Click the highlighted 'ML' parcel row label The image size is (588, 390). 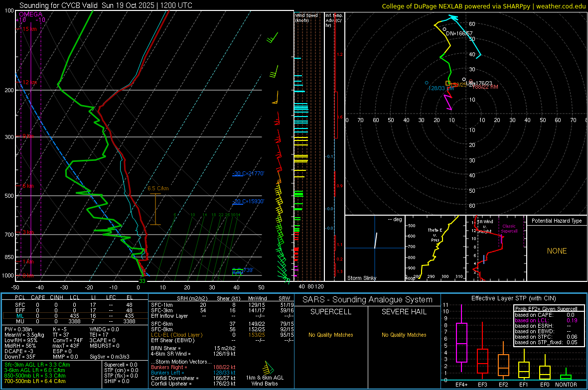click(20, 316)
